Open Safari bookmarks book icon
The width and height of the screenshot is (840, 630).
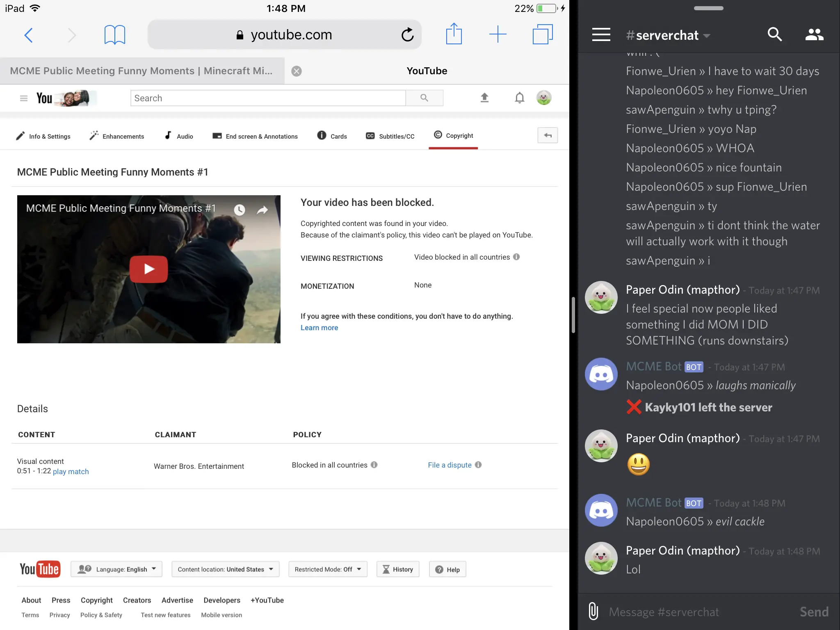point(114,35)
